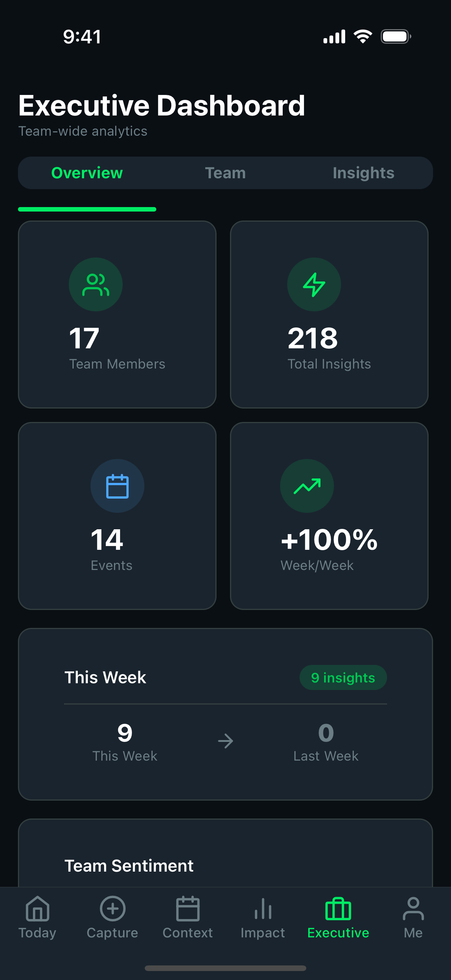Select the Week/Week trend arrow icon
This screenshot has width=451, height=980.
click(307, 486)
